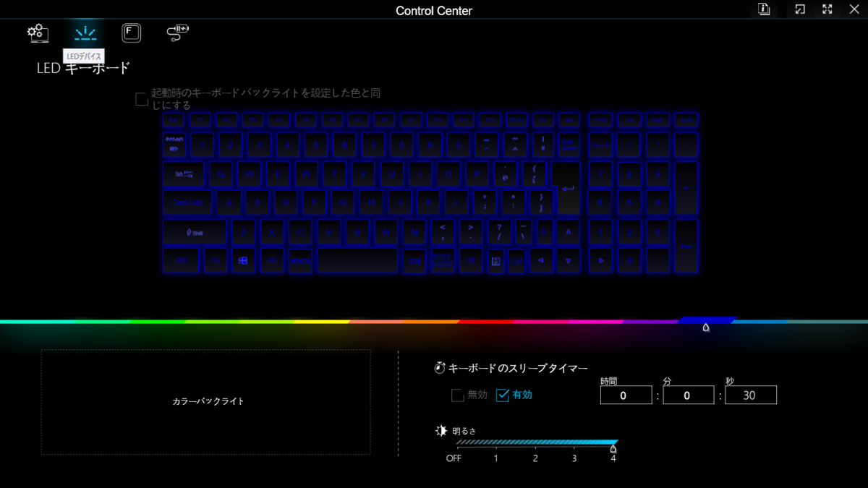The width and height of the screenshot is (868, 488).
Task: Click the large Enter return-arrow key
Action: 569,189
